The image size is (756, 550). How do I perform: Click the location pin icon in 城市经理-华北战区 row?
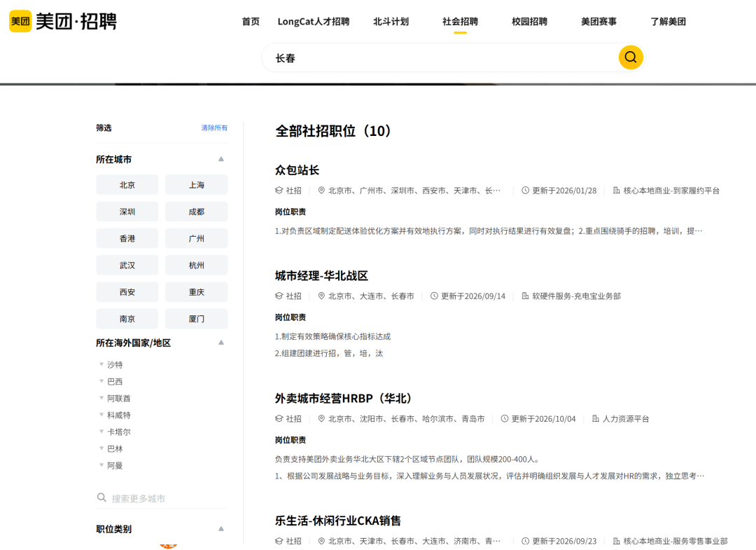click(x=321, y=296)
